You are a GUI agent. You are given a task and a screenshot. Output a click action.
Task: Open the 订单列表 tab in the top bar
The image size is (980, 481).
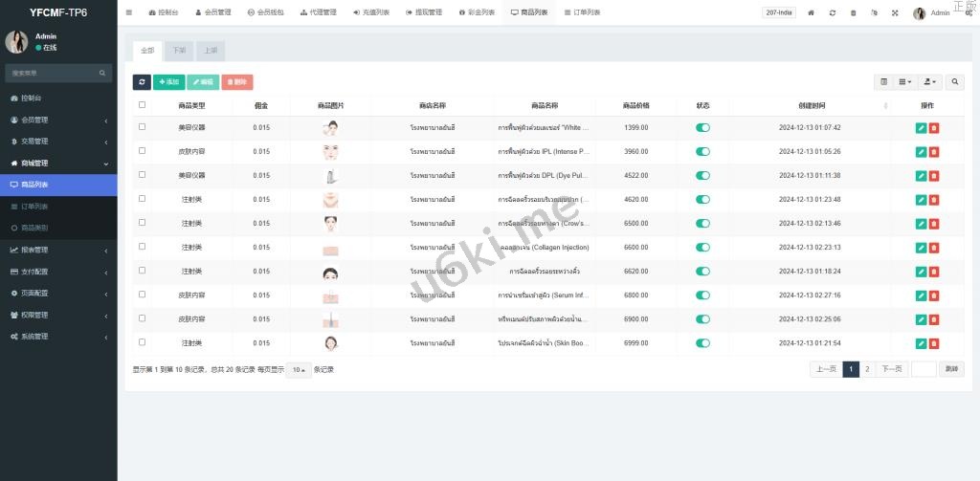(582, 13)
